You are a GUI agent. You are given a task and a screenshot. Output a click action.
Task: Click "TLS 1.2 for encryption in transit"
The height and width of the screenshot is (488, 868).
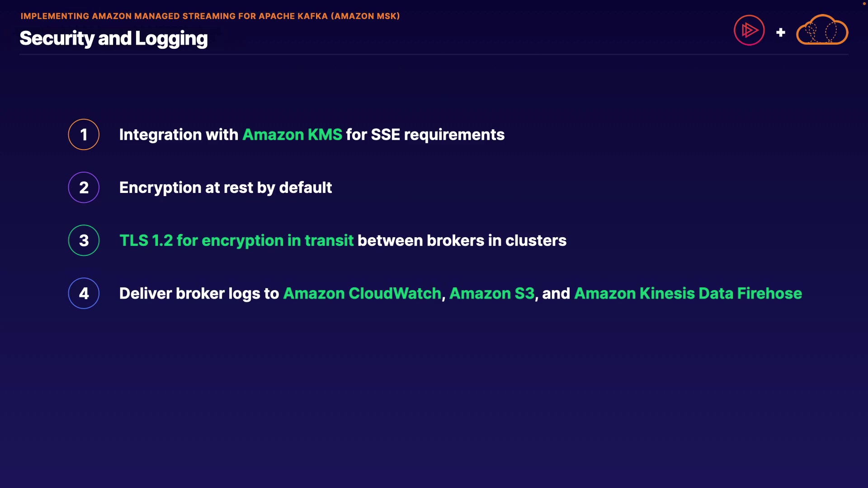point(236,240)
